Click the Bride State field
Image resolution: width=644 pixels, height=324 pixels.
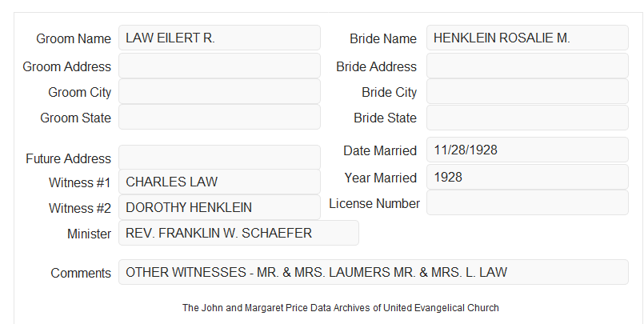pos(527,118)
